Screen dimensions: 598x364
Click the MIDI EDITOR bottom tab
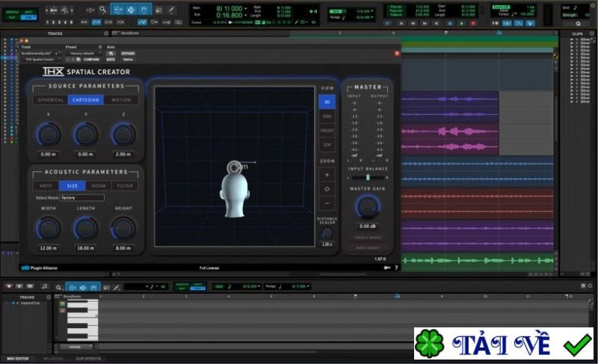(x=17, y=359)
